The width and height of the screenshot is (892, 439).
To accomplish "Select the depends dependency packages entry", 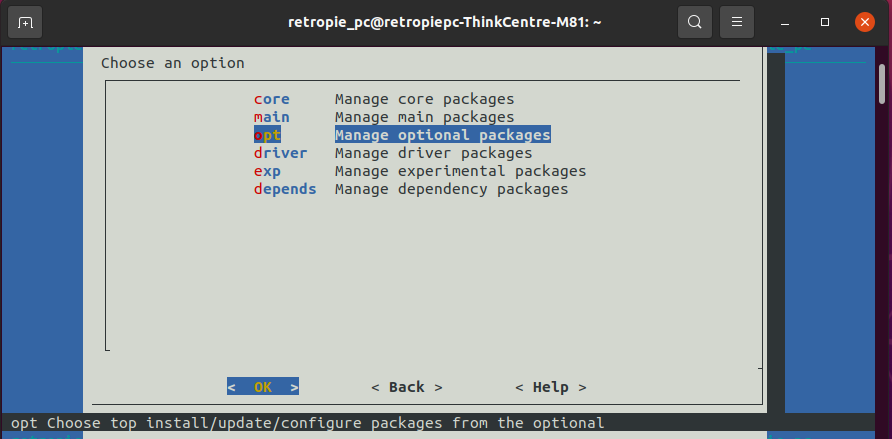I will 285,189.
